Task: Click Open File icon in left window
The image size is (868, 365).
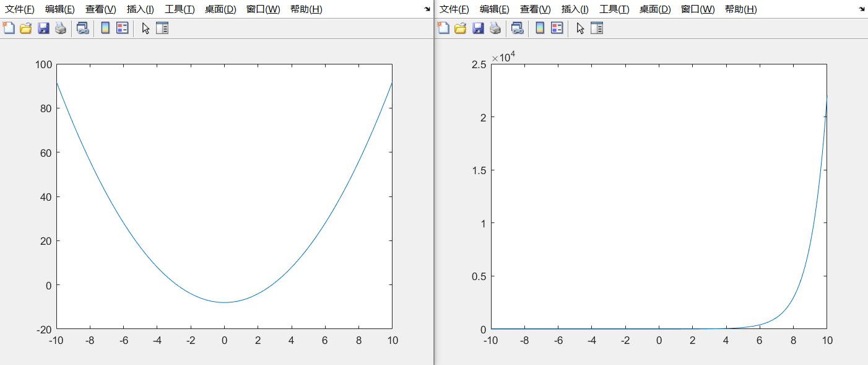Action: (x=26, y=28)
